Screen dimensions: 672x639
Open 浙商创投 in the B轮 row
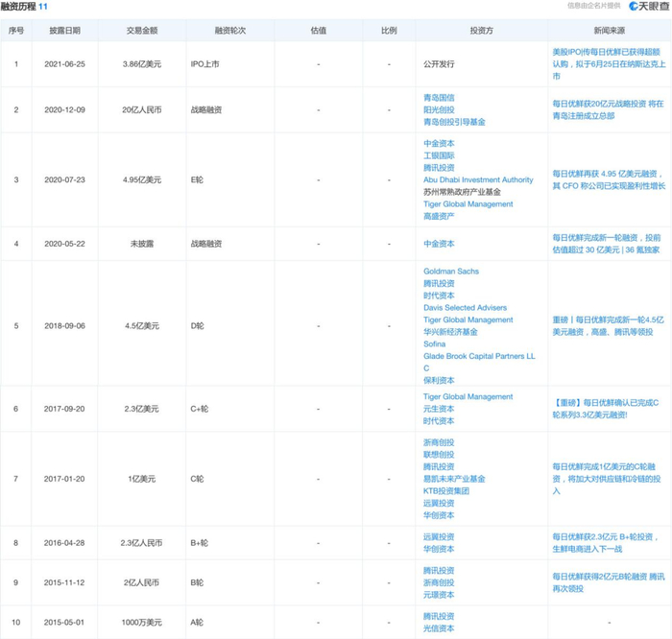[x=439, y=582]
